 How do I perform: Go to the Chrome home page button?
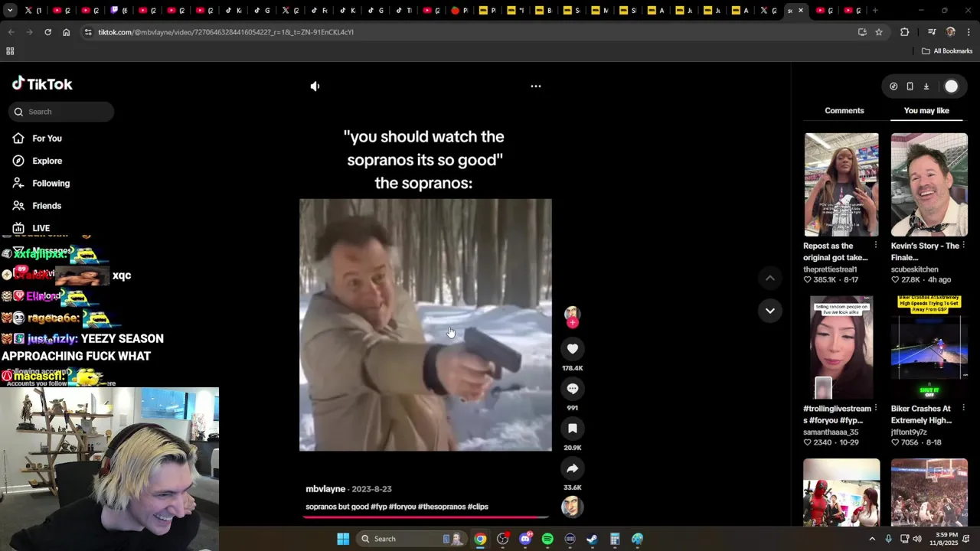pyautogui.click(x=67, y=32)
